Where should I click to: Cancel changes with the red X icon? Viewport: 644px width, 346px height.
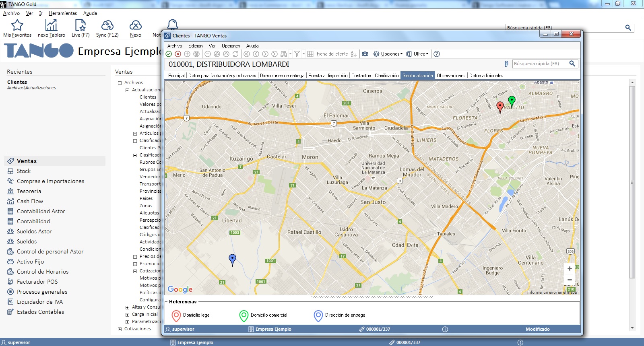pos(178,54)
